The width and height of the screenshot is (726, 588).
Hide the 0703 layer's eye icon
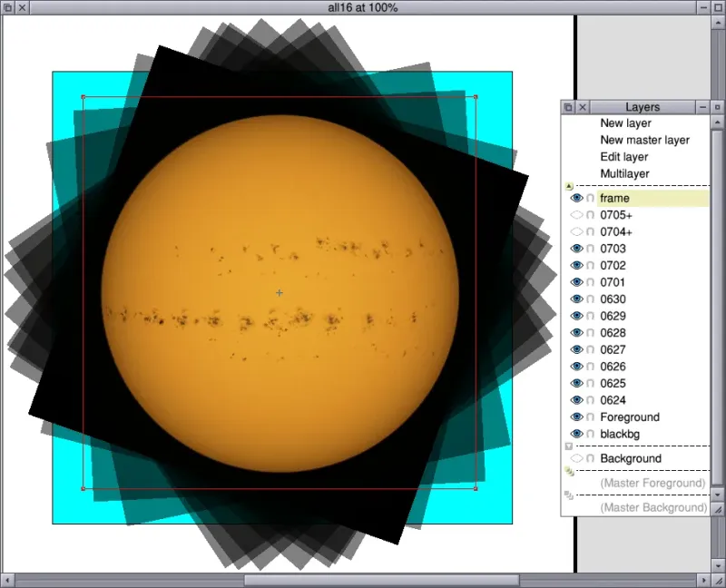pos(576,249)
